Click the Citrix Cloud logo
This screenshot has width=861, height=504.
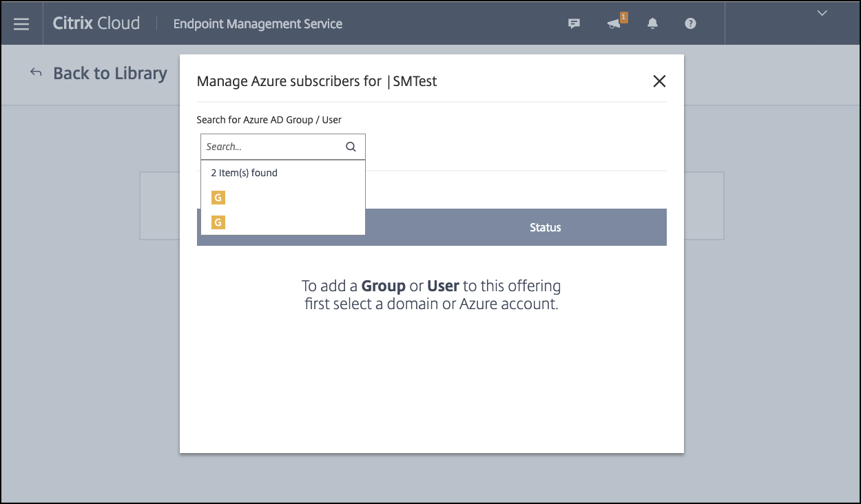click(96, 23)
